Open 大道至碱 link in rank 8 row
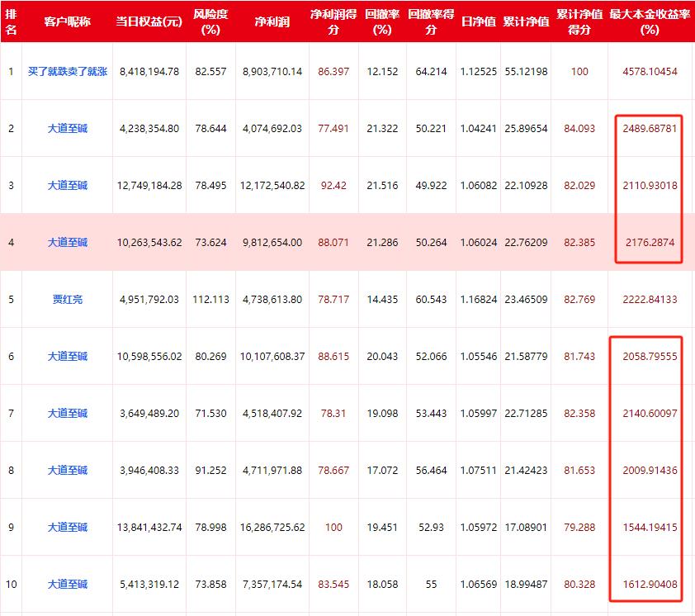This screenshot has height=616, width=695. point(68,471)
